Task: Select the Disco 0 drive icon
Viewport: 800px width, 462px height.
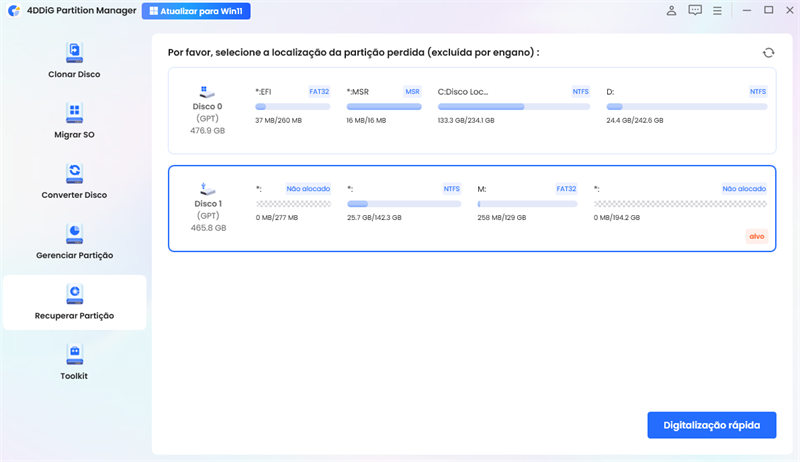Action: click(x=208, y=90)
